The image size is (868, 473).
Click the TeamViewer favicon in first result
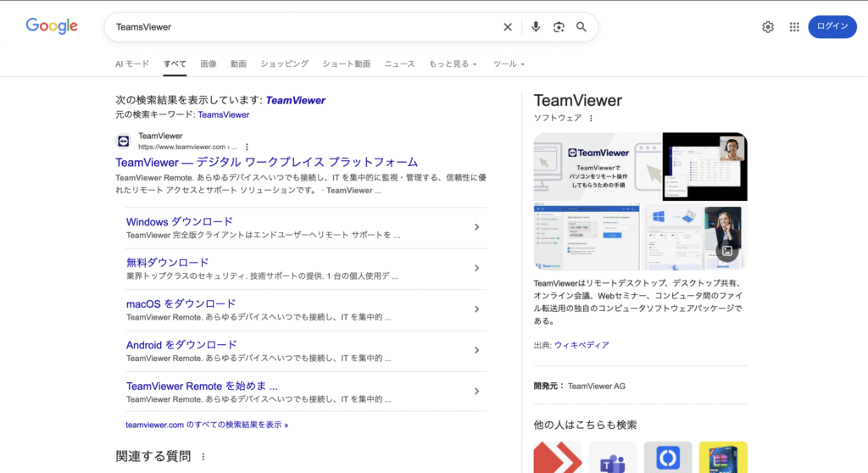point(123,141)
